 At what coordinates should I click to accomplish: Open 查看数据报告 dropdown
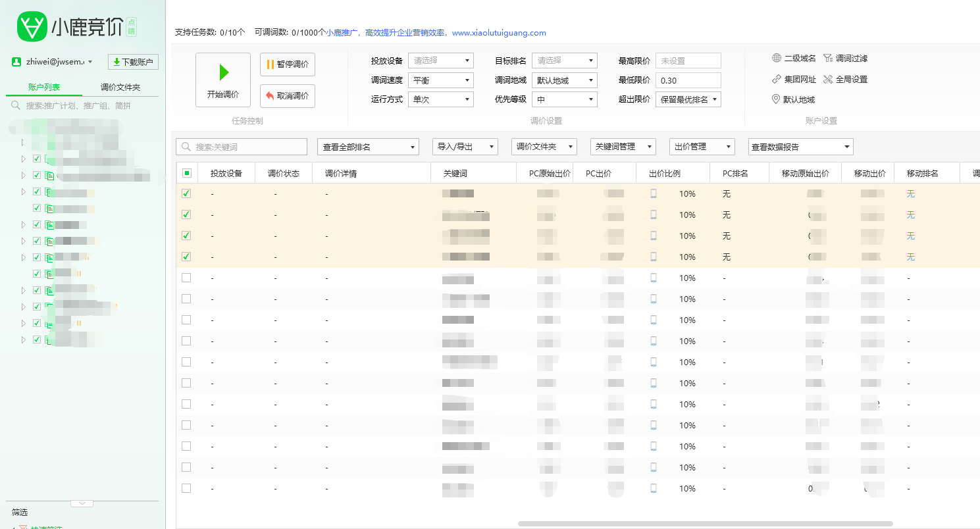pyautogui.click(x=801, y=147)
